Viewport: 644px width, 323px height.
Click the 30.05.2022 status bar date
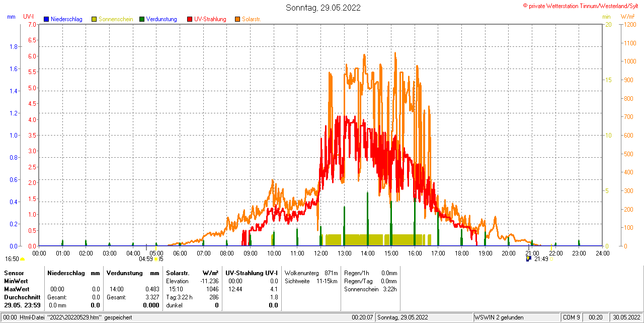pos(626,317)
